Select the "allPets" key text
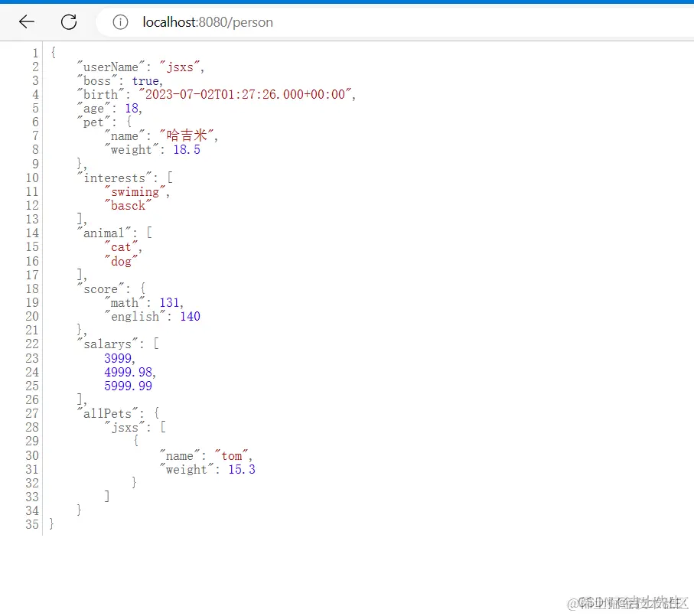The image size is (694, 616). tap(108, 413)
